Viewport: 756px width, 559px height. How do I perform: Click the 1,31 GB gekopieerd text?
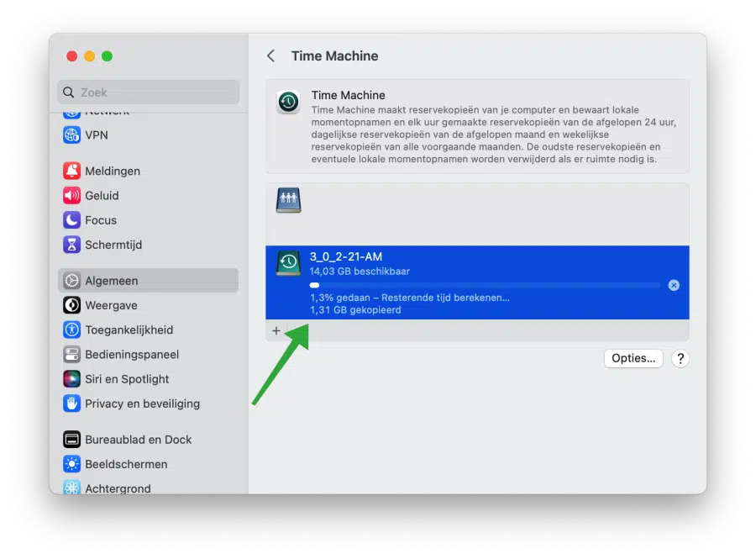click(x=356, y=310)
